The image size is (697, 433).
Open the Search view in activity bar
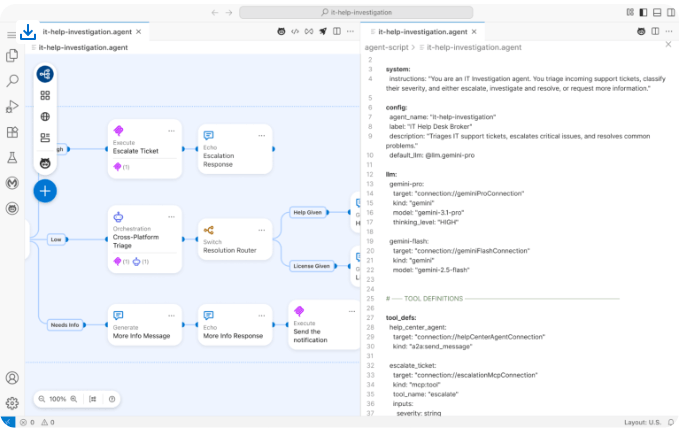coord(13,81)
